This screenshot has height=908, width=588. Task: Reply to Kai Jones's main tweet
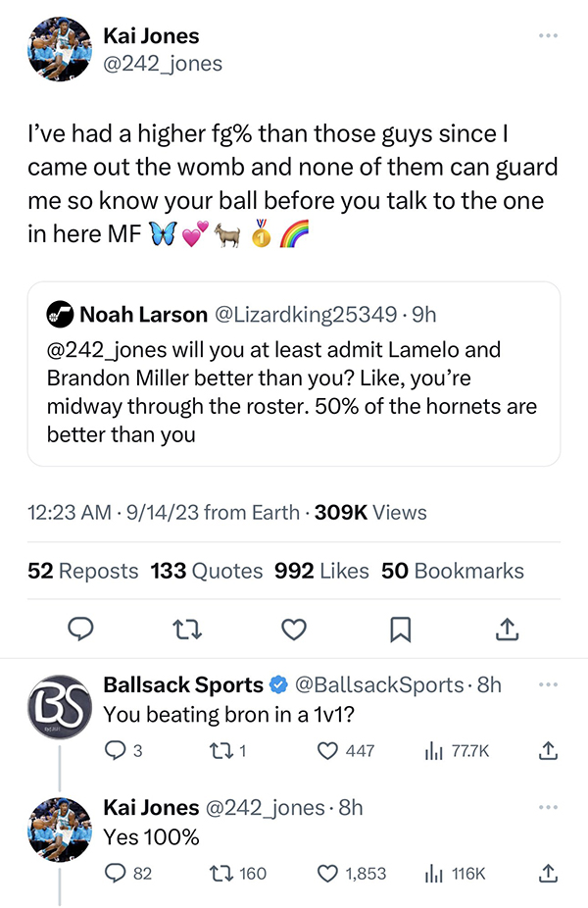(81, 629)
